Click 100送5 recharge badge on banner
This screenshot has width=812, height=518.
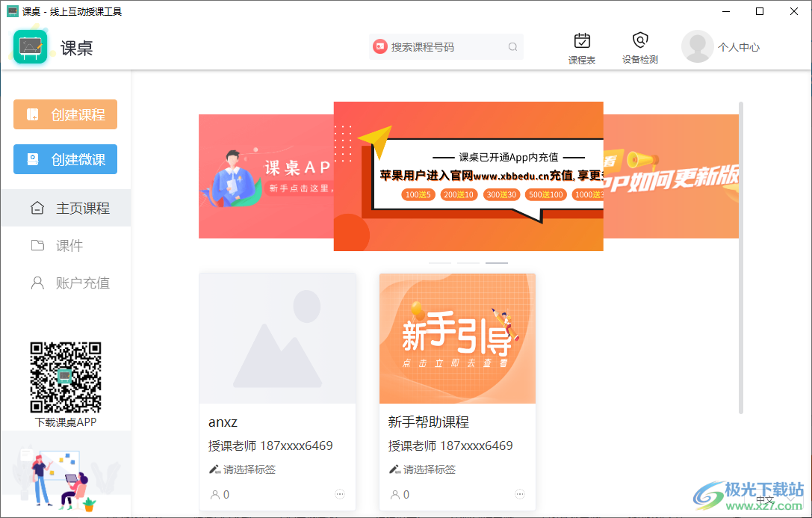point(418,195)
